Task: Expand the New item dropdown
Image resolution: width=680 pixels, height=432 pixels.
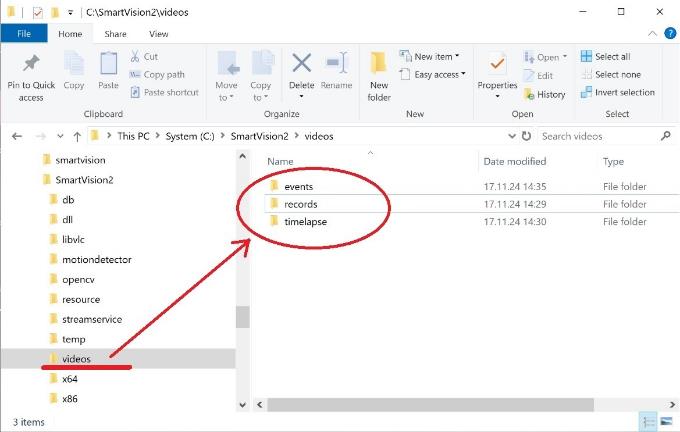Action: 431,57
